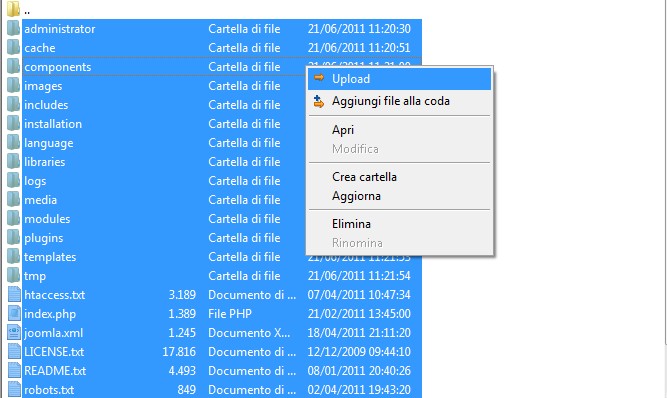Click the parent directory folder icon
Screen dimensions: 667x398
tap(14, 9)
